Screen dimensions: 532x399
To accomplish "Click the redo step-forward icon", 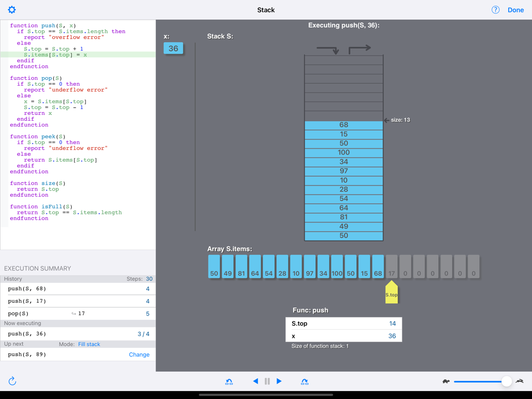I will (x=305, y=381).
